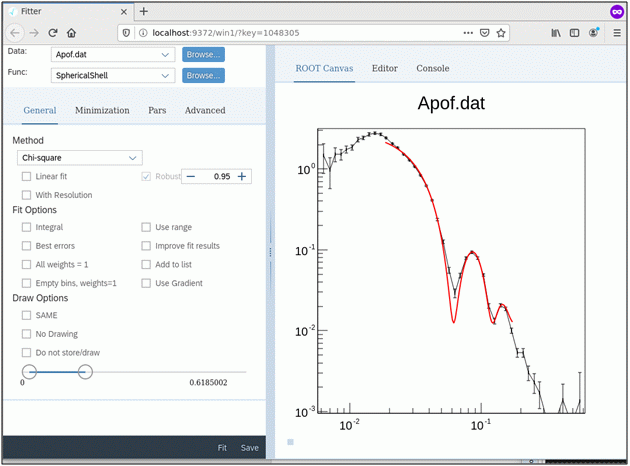Enable the Linear fit checkbox
This screenshot has height=466, width=630.
coord(27,176)
